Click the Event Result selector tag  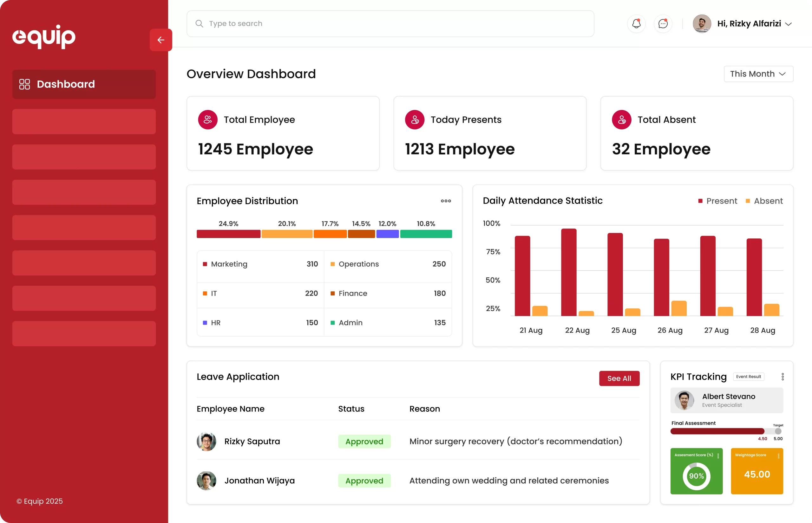click(x=749, y=377)
